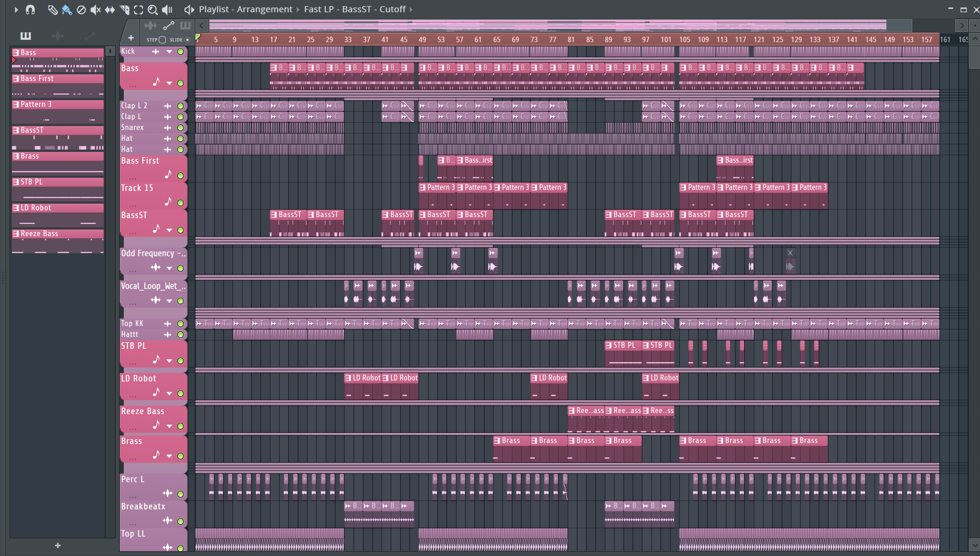The image size is (980, 556).
Task: Mute the BassST track
Action: click(x=181, y=230)
